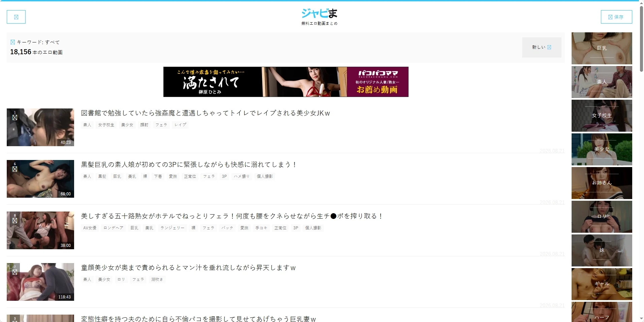Screen dimensions: 644x322
Task: Click the 保存 save button
Action: [616, 17]
